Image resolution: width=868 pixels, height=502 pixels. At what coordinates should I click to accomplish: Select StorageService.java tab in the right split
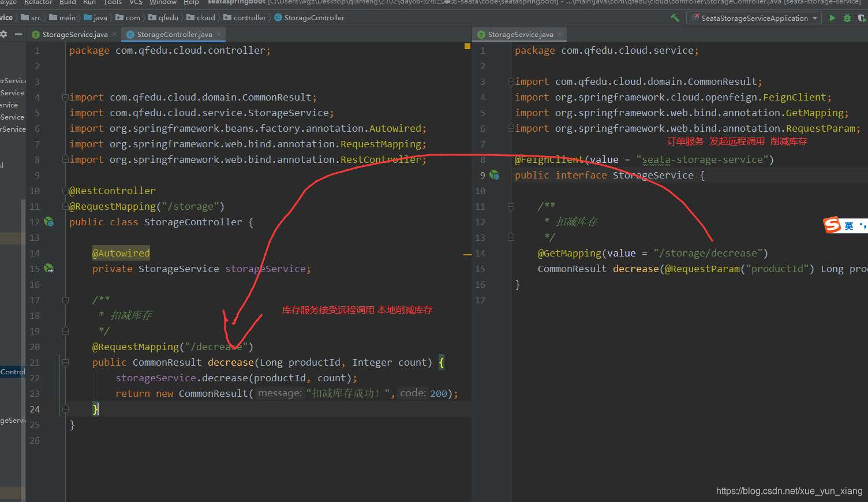(520, 35)
